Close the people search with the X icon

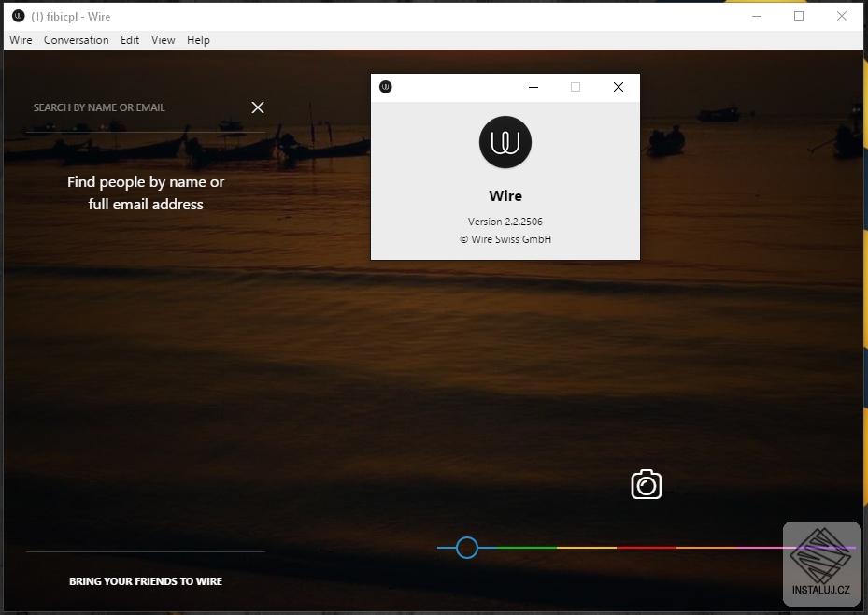pos(258,107)
